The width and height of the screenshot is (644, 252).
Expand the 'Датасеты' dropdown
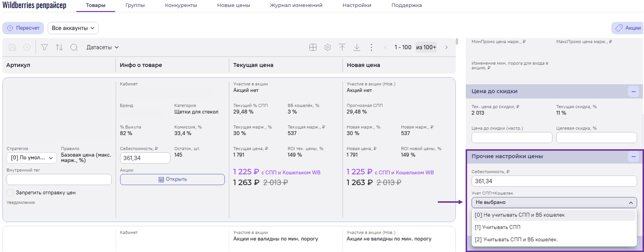click(x=102, y=47)
